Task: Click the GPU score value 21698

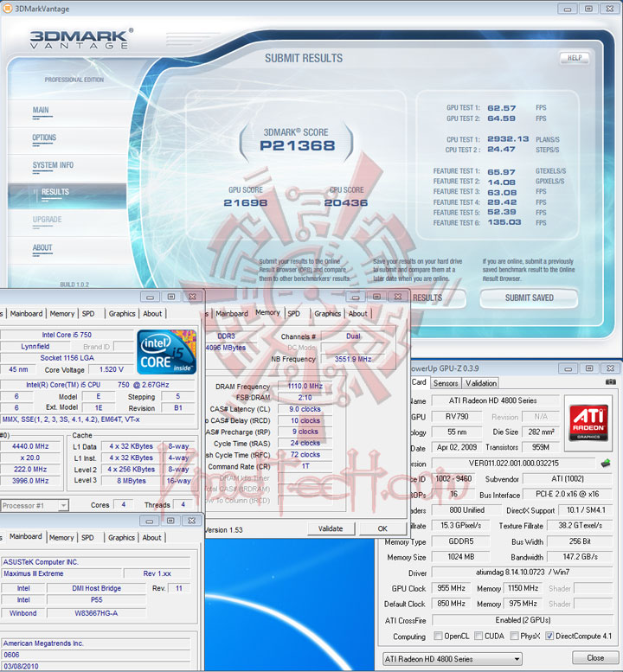Action: coord(245,202)
